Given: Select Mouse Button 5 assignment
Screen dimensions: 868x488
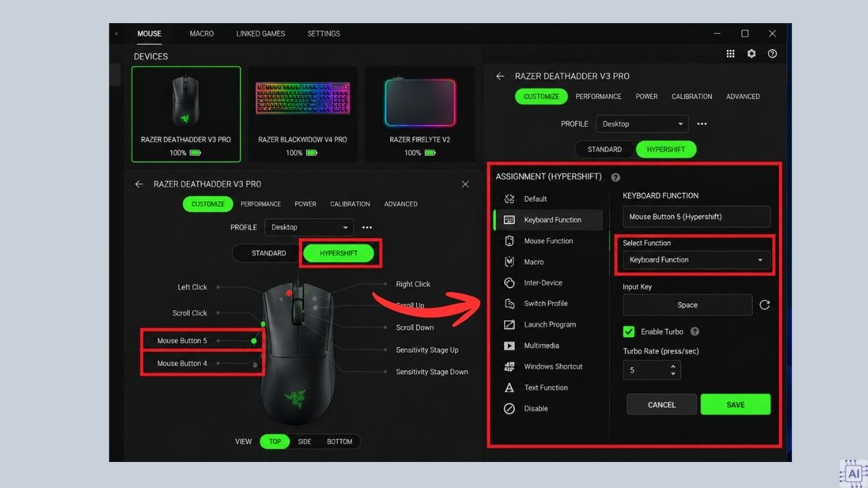Looking at the screenshot, I should tap(182, 341).
